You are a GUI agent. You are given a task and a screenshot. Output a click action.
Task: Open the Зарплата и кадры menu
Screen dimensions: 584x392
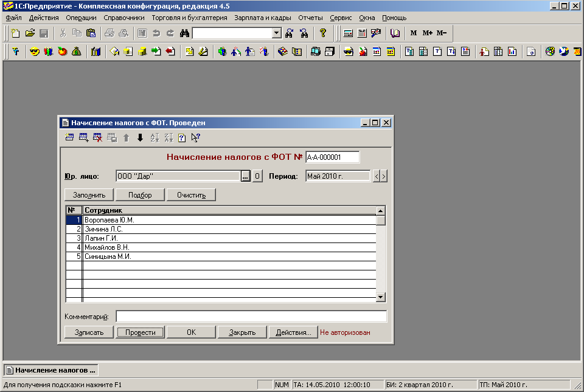263,18
